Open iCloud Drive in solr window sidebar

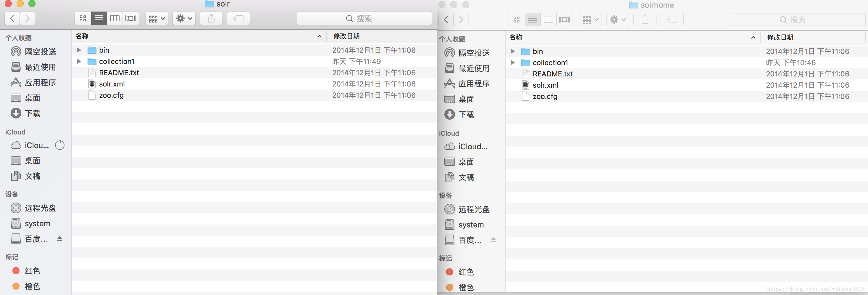(30, 145)
